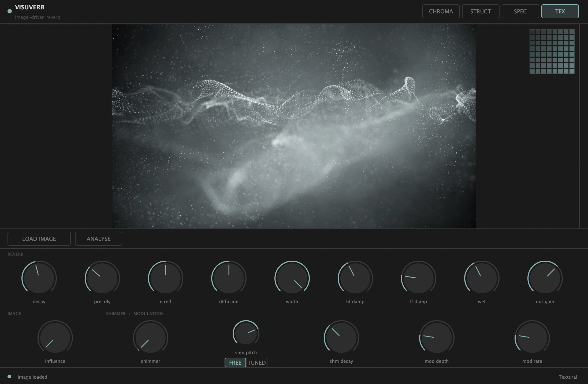The height and width of the screenshot is (384, 588).
Task: Click the shm decay knob
Action: 341,338
